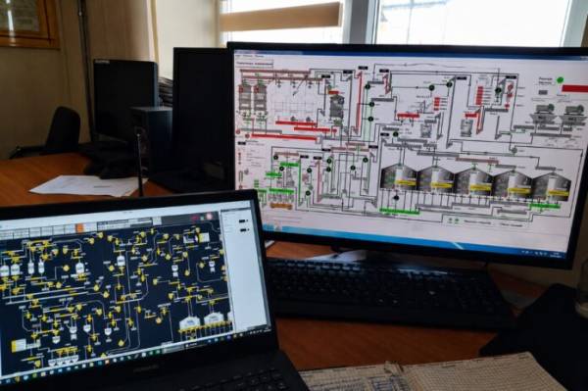This screenshot has height=391, width=588.
Task: Open the second silo from the left
Action: click(x=436, y=179)
